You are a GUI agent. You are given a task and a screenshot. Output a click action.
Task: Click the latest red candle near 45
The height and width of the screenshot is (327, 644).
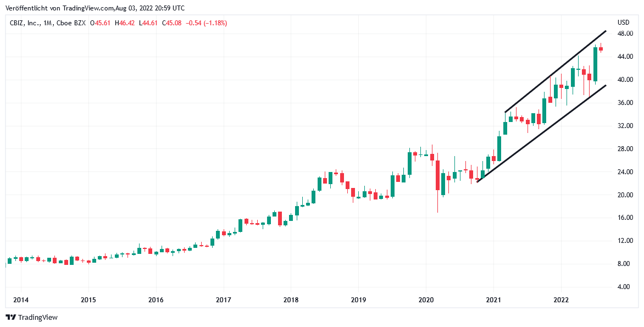coord(601,49)
